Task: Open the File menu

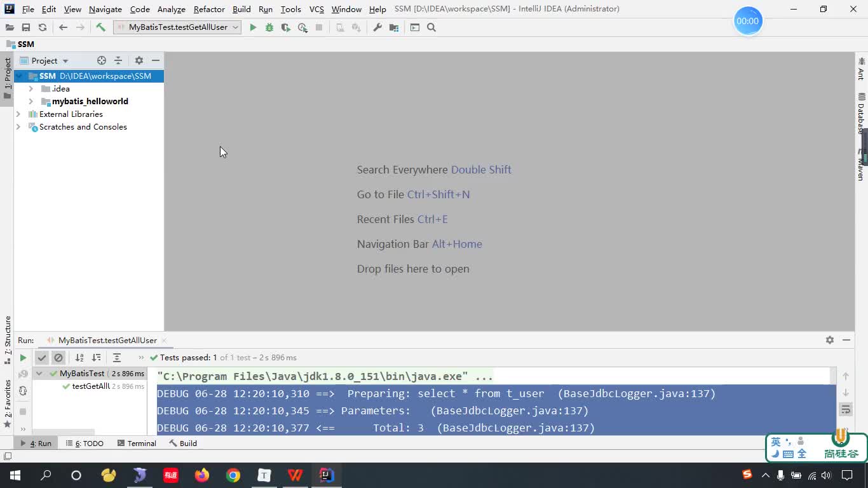Action: [28, 9]
